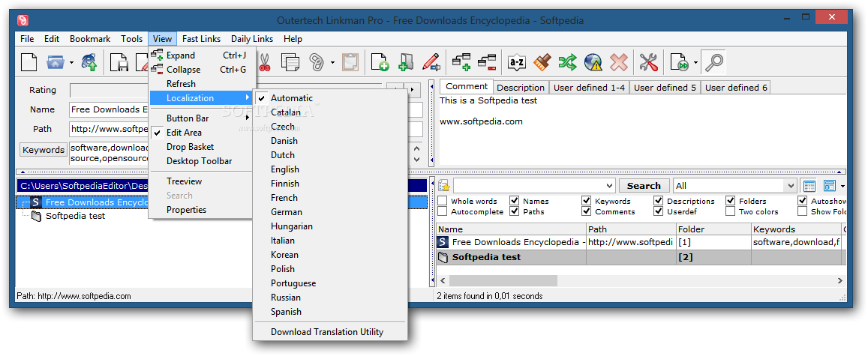
Task: Open the Fast Links menu
Action: [x=202, y=39]
